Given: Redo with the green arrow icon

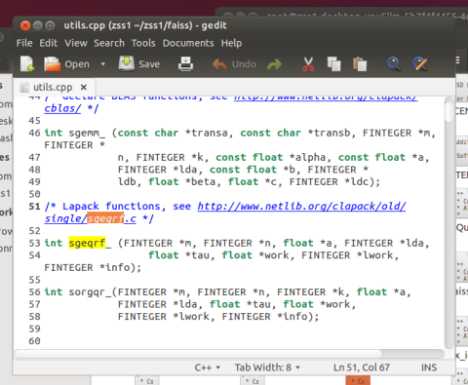Looking at the screenshot, I should click(x=274, y=64).
